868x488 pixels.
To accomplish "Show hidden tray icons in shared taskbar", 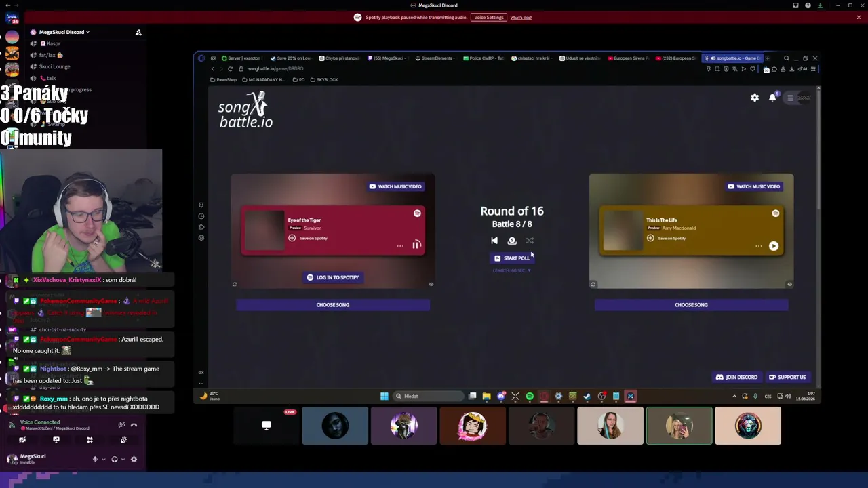I will pos(734,396).
